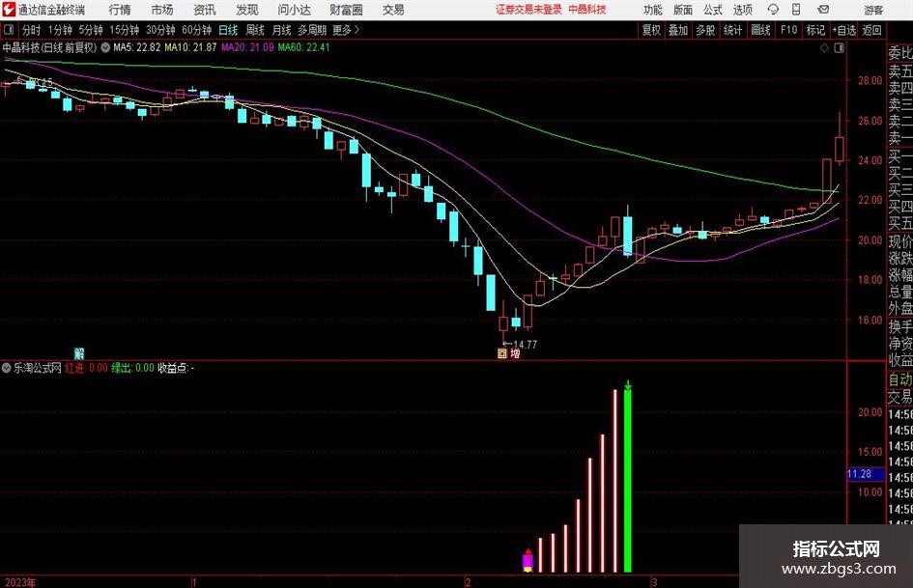Expand the 中晶科技 MA indicator dropdown arrow
Image resolution: width=913 pixels, height=588 pixels.
click(105, 47)
